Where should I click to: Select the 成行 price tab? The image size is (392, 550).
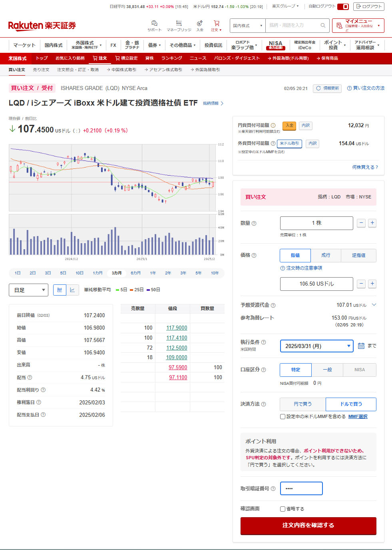[326, 255]
